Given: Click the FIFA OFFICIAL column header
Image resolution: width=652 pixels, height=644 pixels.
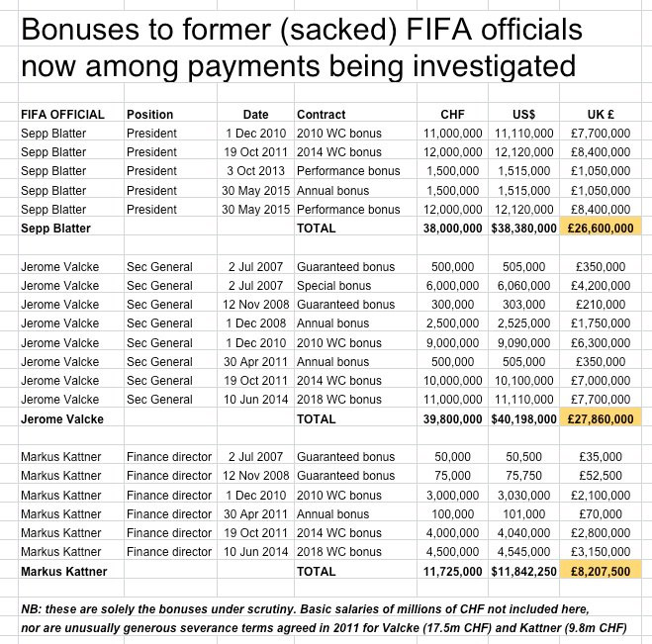Looking at the screenshot, I should click(x=62, y=114).
